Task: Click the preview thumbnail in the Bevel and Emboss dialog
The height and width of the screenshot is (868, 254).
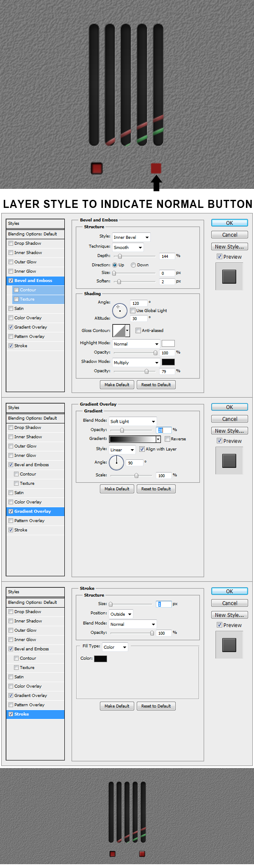Action: (x=229, y=276)
